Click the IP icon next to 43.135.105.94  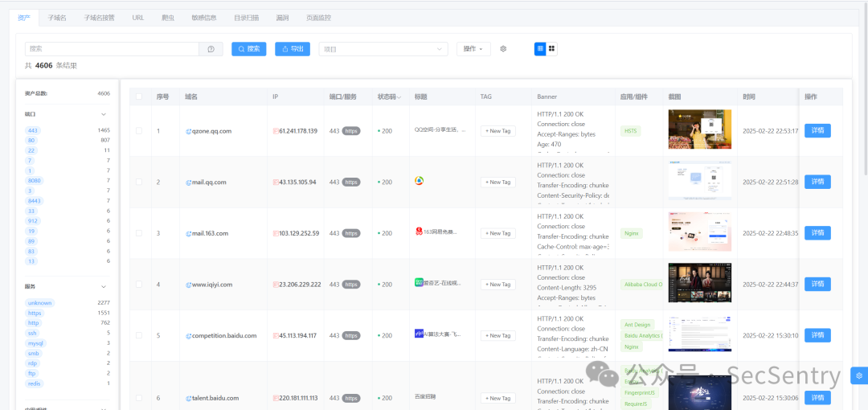point(276,182)
